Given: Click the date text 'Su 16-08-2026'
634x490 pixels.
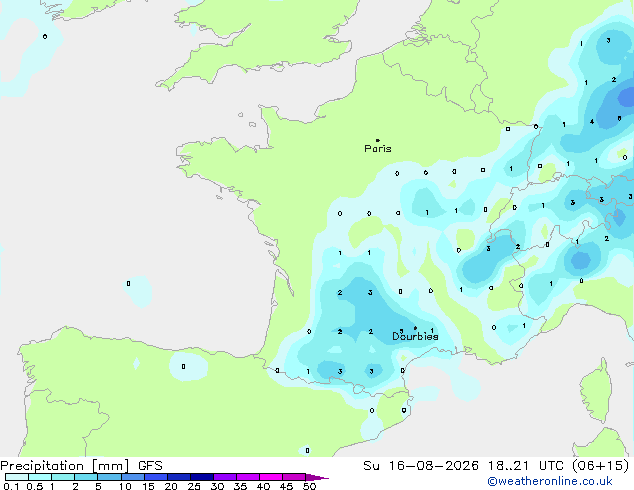Looking at the screenshot, I should click(421, 466).
